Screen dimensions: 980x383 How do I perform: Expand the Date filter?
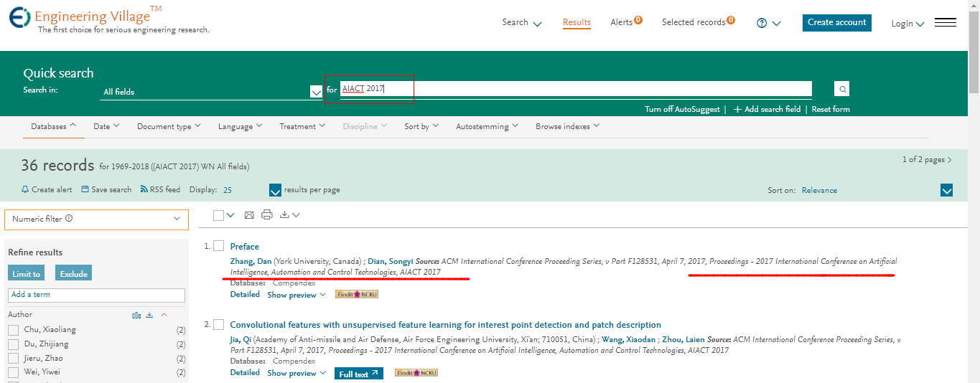[x=106, y=126]
